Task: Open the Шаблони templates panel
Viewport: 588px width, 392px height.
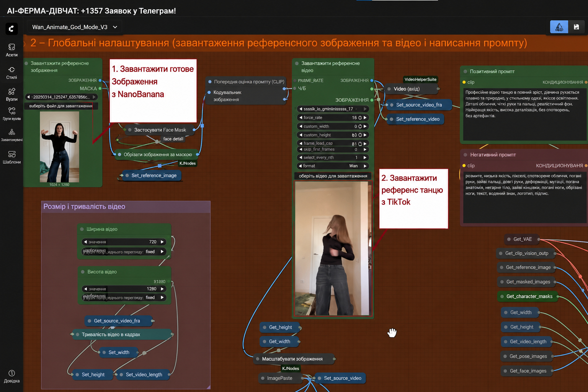Action: pos(11,157)
